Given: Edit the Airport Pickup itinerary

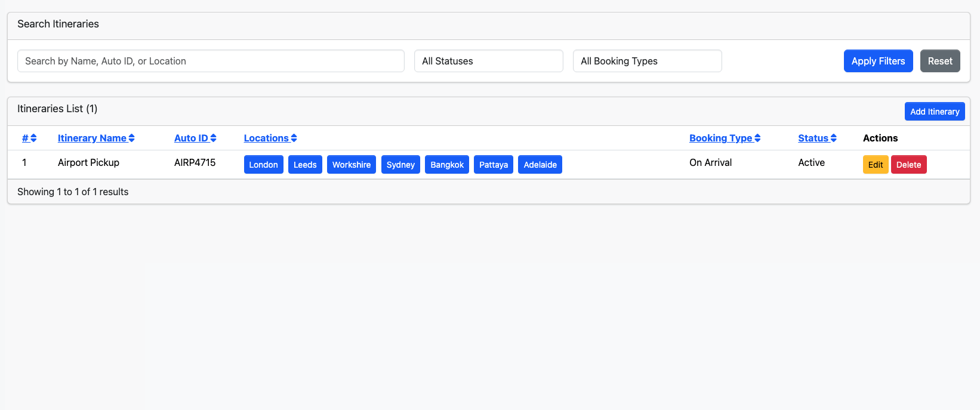Looking at the screenshot, I should pos(876,165).
